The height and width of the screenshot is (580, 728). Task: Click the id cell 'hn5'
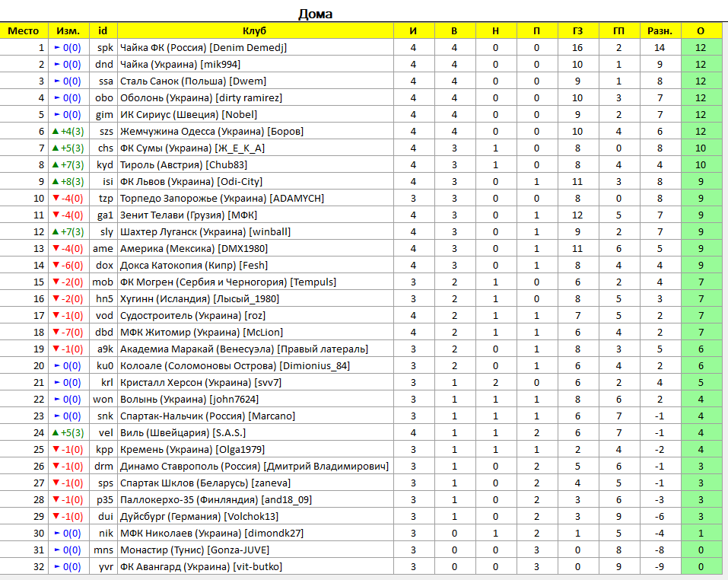pos(104,298)
